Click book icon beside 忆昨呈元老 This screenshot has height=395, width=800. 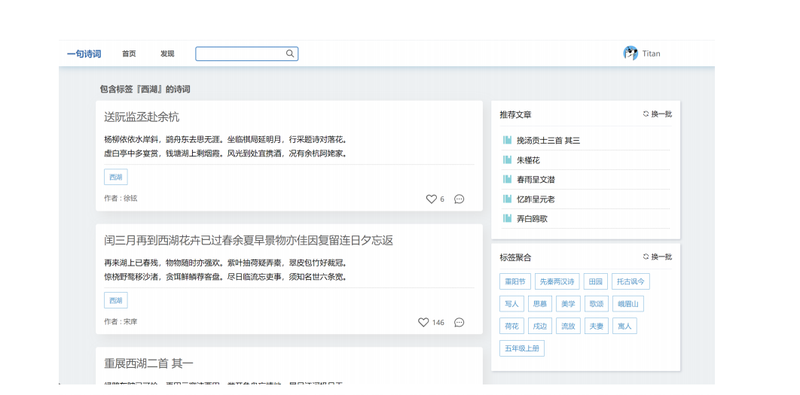click(507, 199)
